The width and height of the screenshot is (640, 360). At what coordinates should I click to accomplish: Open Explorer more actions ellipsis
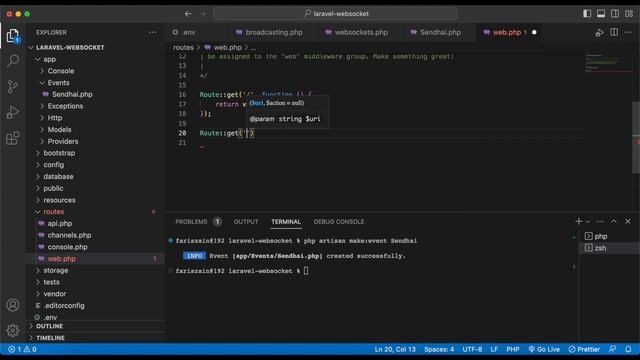152,32
